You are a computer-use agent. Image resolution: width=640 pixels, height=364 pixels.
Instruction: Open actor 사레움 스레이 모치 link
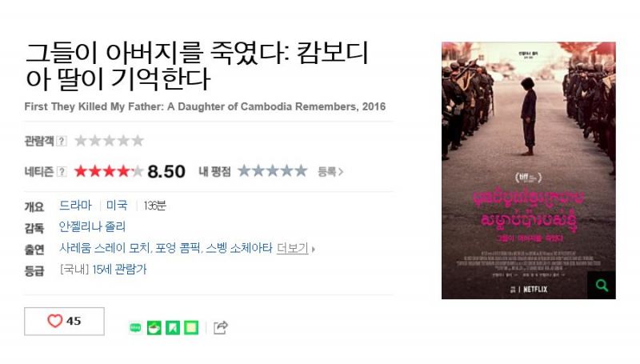point(106,248)
